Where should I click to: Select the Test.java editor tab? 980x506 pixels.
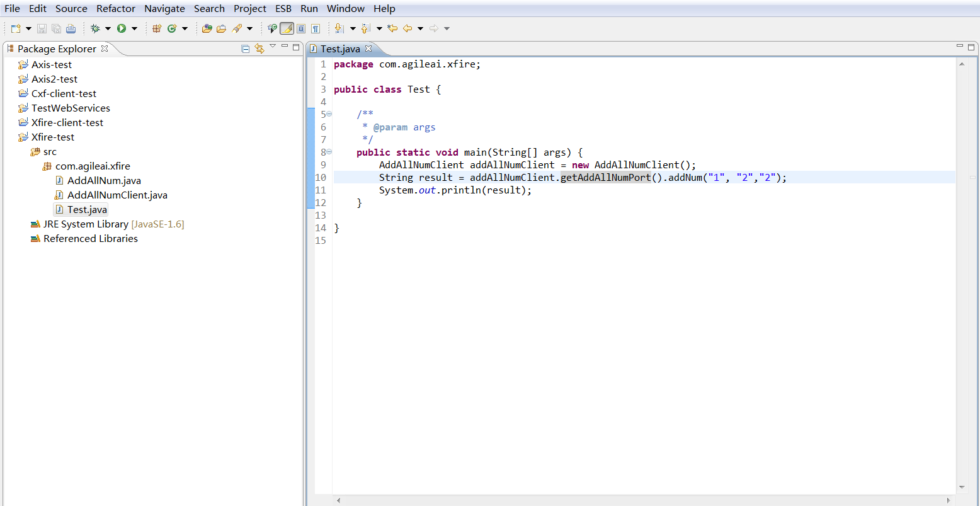pyautogui.click(x=340, y=49)
